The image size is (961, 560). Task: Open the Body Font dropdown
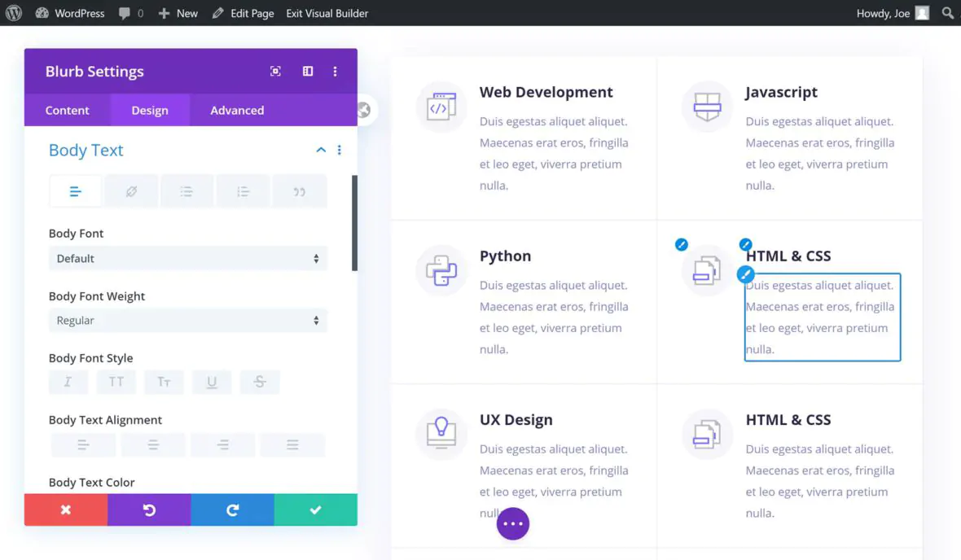pos(187,259)
